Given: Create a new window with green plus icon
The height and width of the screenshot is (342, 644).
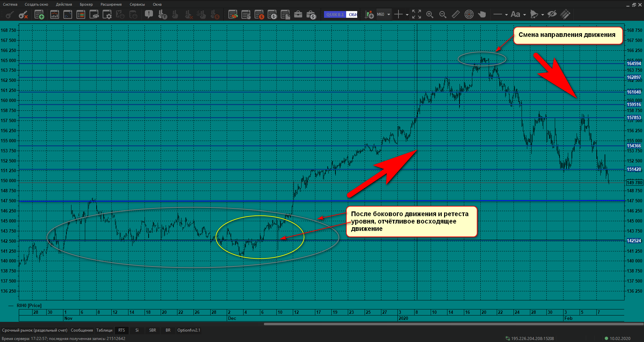Looking at the screenshot, I should click(x=39, y=14).
